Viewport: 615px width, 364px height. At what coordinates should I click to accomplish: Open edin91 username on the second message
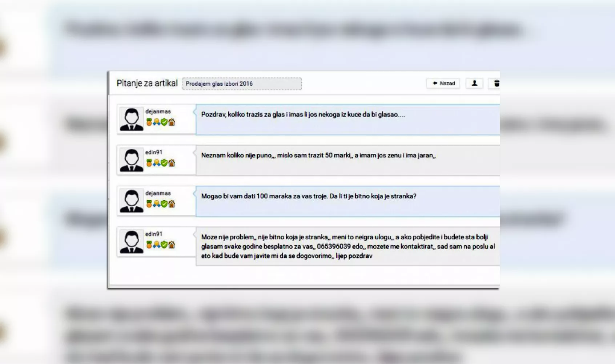pyautogui.click(x=154, y=152)
